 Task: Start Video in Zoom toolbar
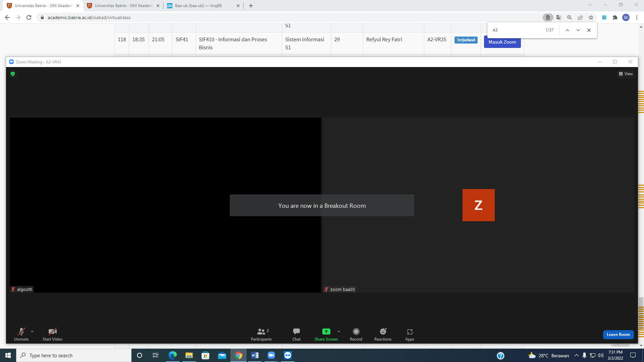pos(52,334)
